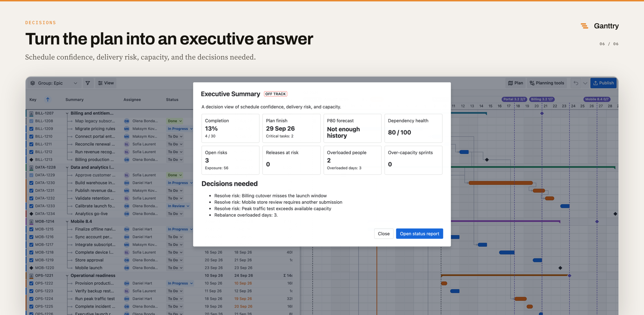644x315 pixels.
Task: Click the Billing epic's purple diamond on the timeline
Action: click(x=542, y=113)
